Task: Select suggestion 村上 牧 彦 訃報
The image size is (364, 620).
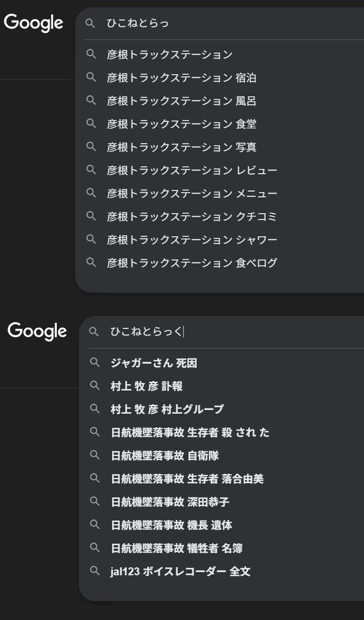Action: pos(147,386)
